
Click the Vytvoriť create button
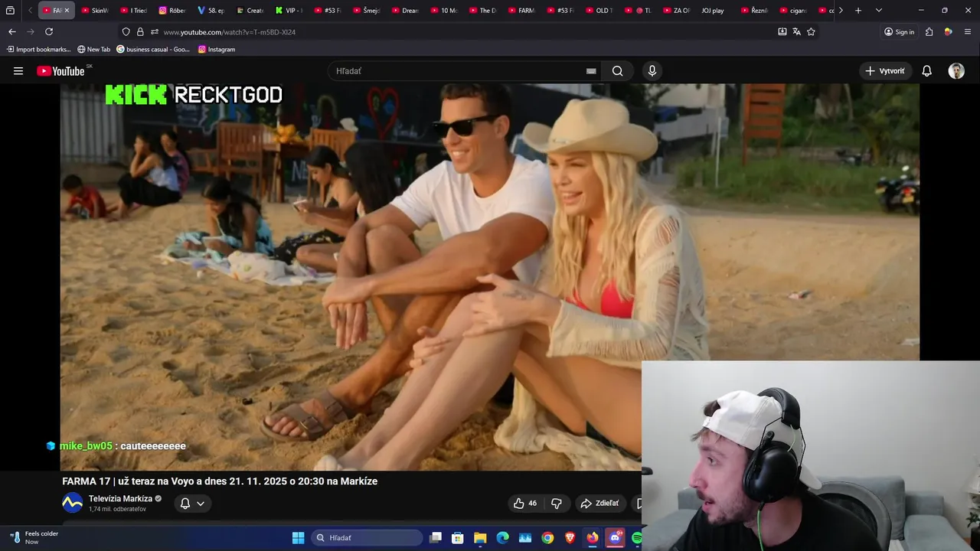(x=885, y=71)
